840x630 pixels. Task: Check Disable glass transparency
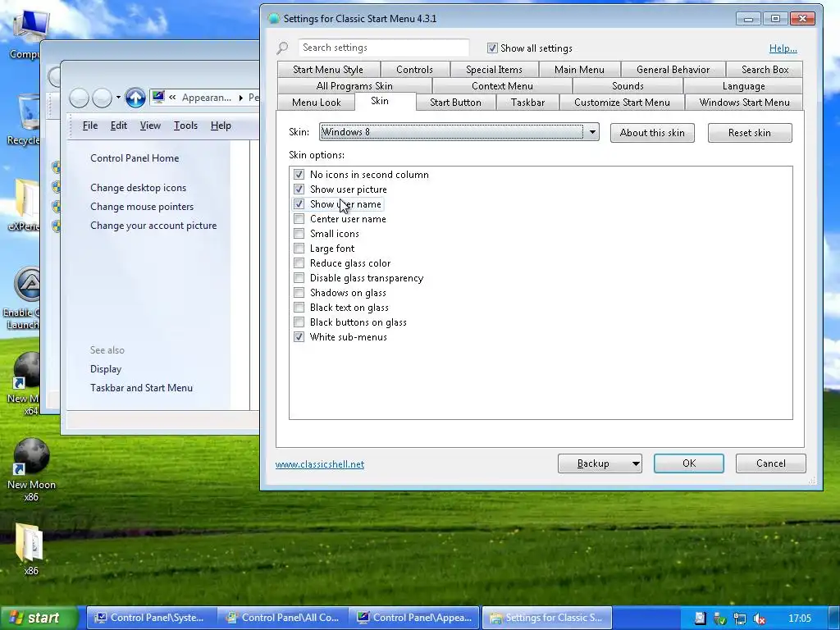[299, 277]
